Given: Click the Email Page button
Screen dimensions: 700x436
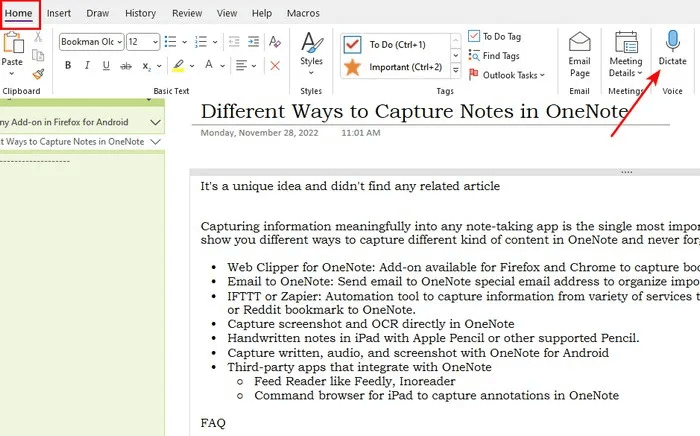Looking at the screenshot, I should [x=579, y=54].
